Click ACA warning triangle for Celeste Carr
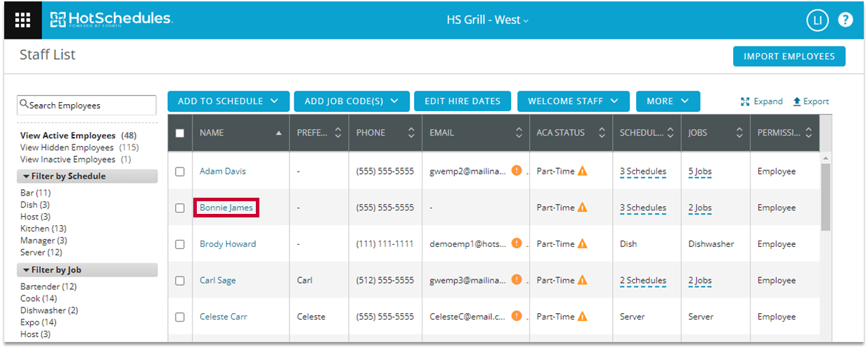 coord(583,317)
